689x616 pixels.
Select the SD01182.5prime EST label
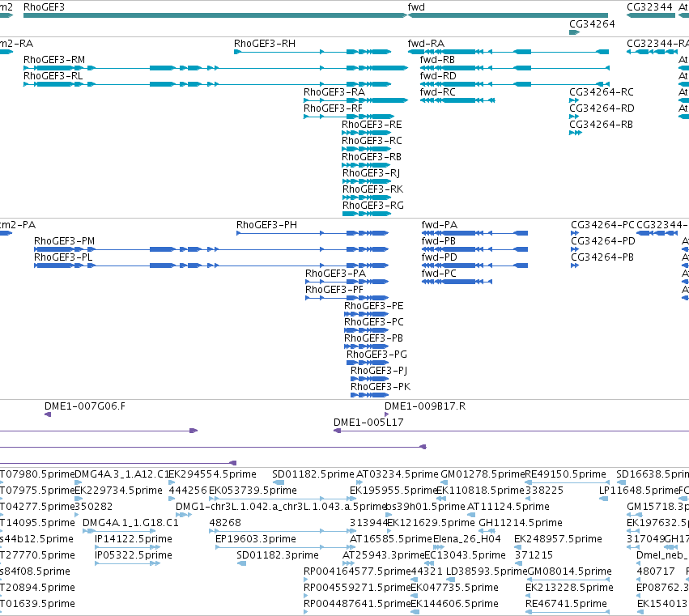(x=313, y=474)
